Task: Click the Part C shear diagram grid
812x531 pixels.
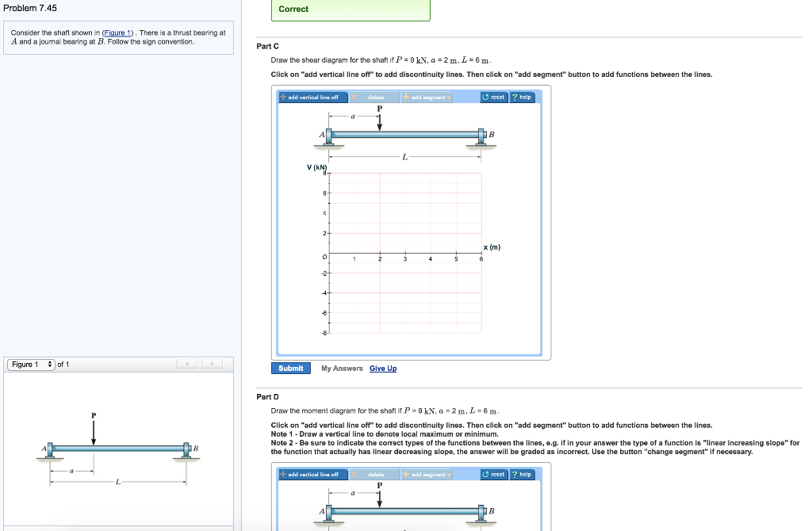Action: pyautogui.click(x=405, y=253)
